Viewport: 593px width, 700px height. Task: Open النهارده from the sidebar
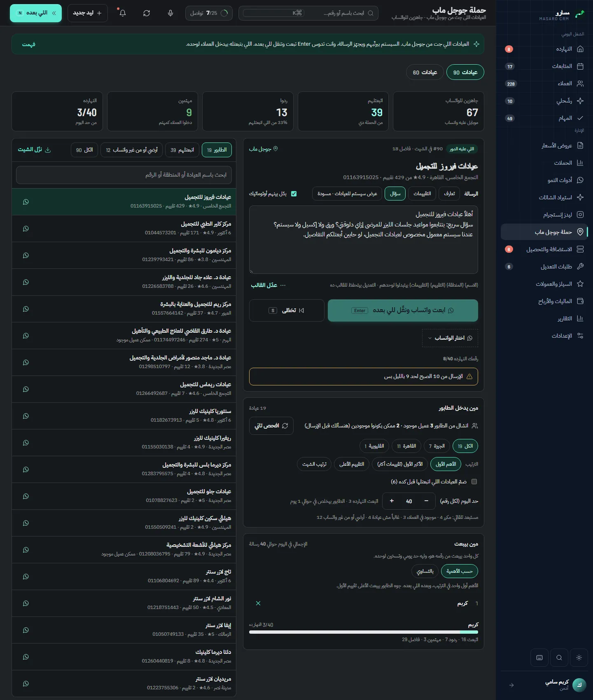[544, 49]
